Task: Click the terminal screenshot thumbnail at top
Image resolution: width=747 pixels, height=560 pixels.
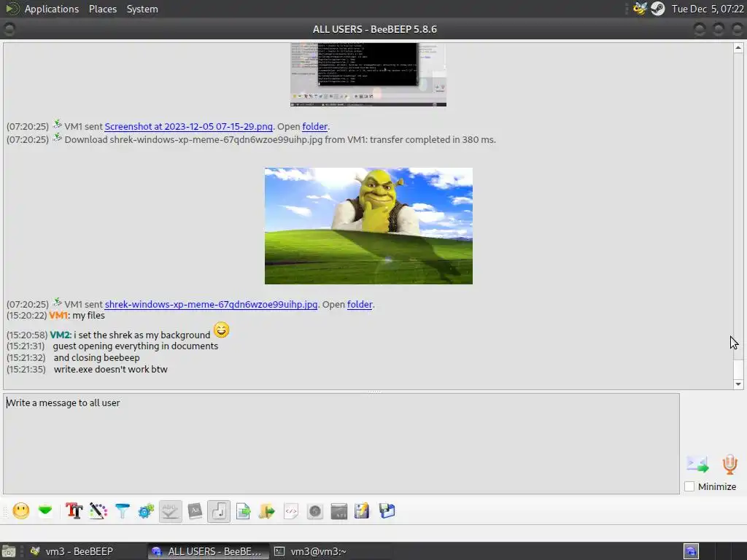Action: 368,74
